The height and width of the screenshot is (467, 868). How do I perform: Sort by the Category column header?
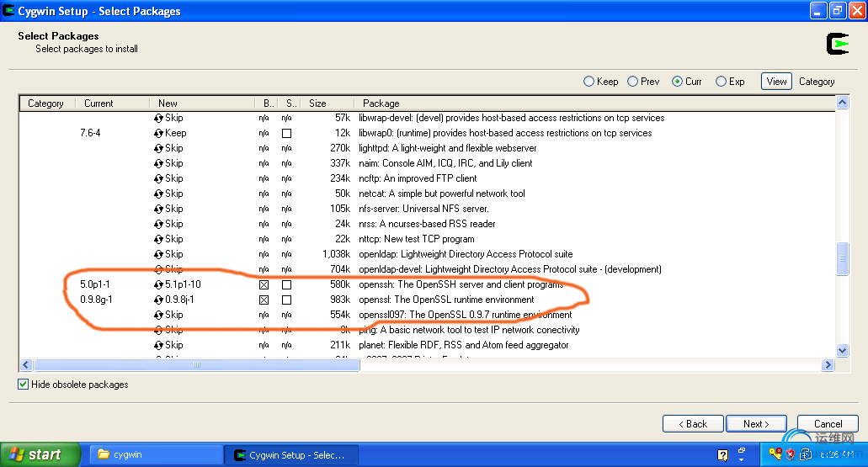pyautogui.click(x=47, y=103)
